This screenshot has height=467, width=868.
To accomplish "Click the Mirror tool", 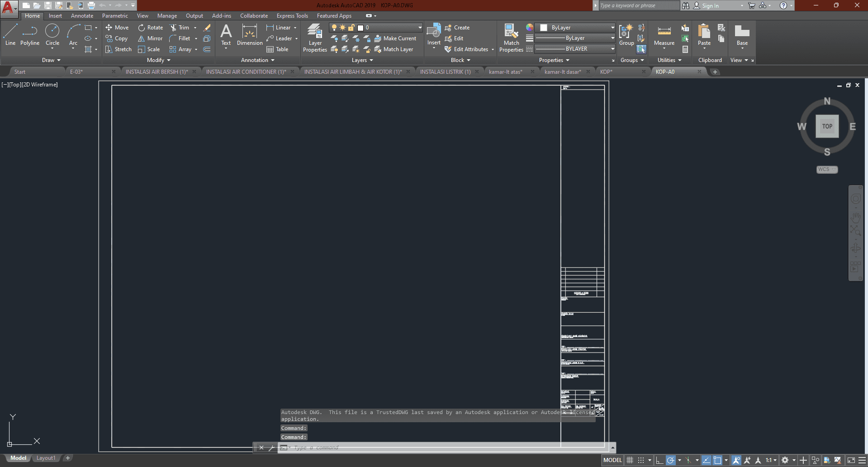I will [150, 38].
